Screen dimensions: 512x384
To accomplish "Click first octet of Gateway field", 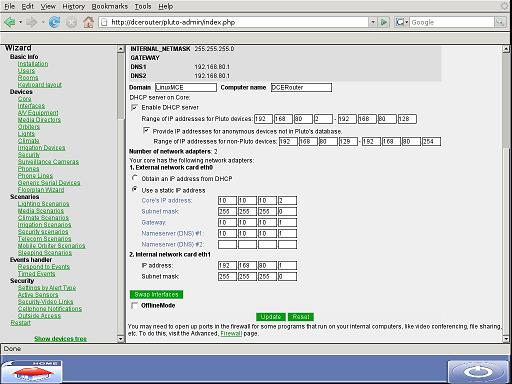I will (227, 222).
